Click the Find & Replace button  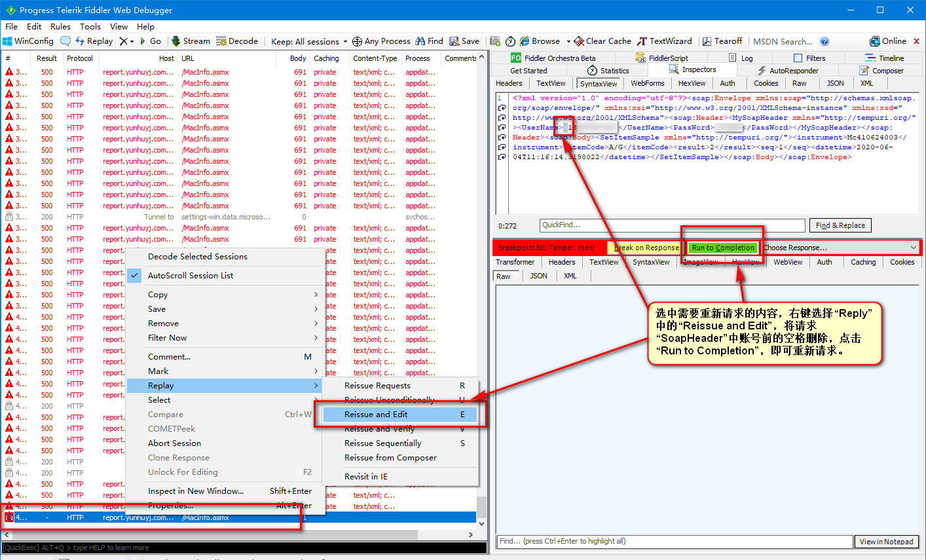(x=840, y=225)
